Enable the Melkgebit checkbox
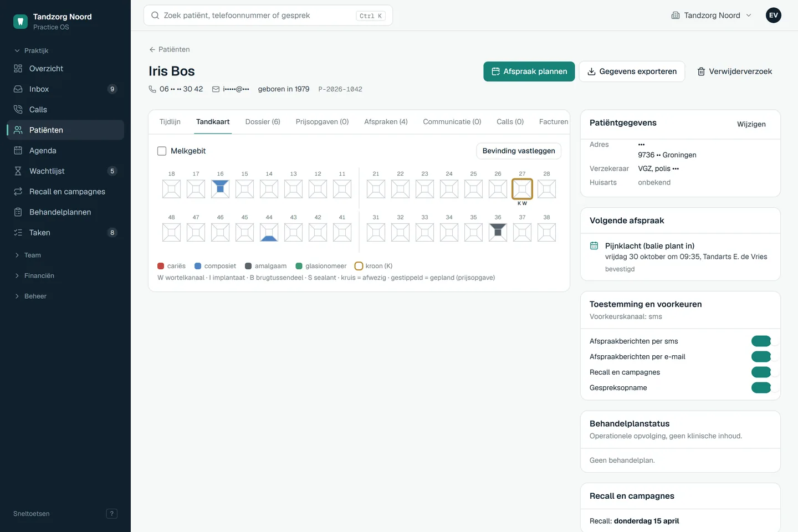Image resolution: width=798 pixels, height=532 pixels. click(x=162, y=151)
